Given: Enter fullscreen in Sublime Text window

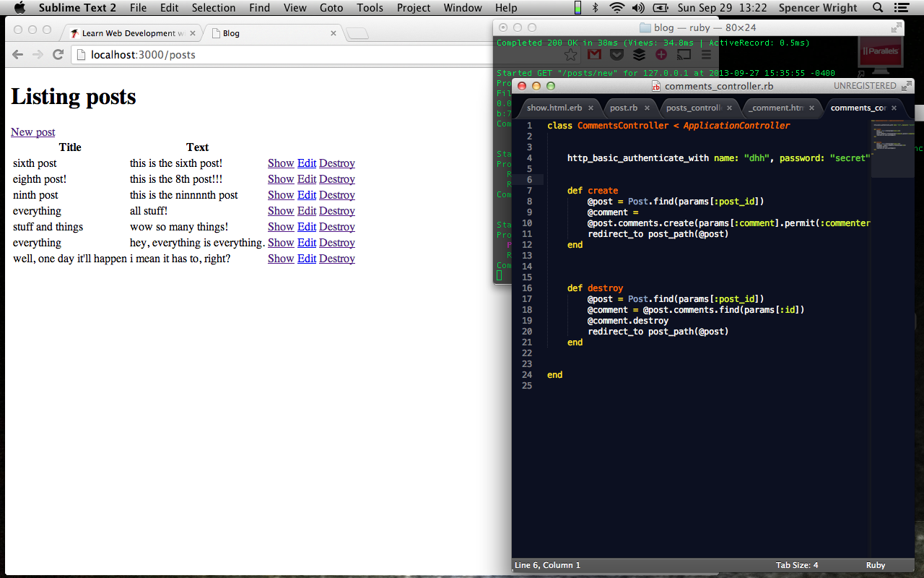Looking at the screenshot, I should (906, 86).
